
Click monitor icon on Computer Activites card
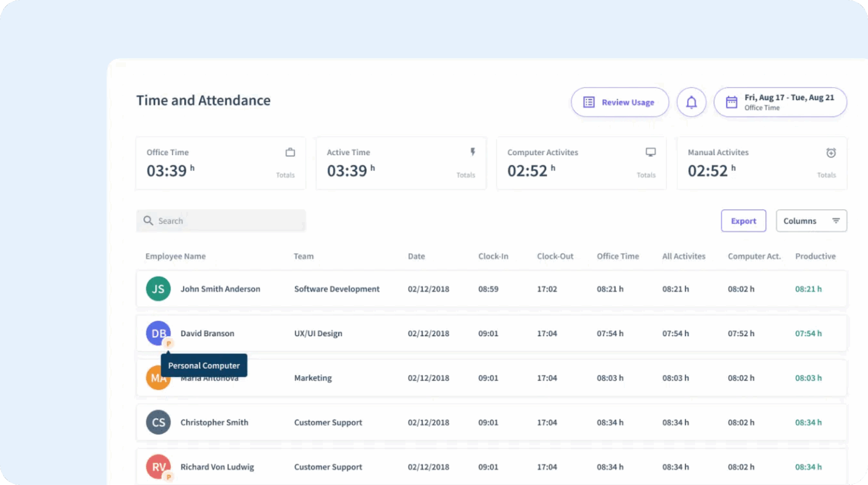pos(651,152)
